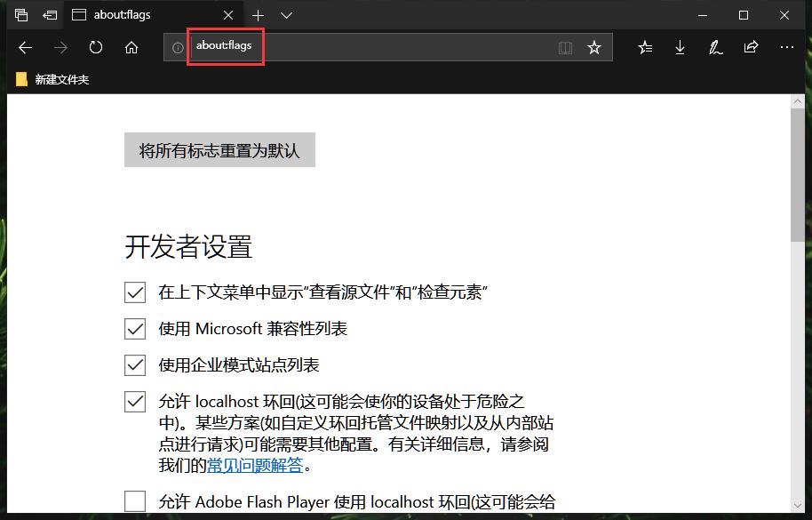Refresh the page with the reload icon
The width and height of the screenshot is (812, 520).
click(96, 47)
